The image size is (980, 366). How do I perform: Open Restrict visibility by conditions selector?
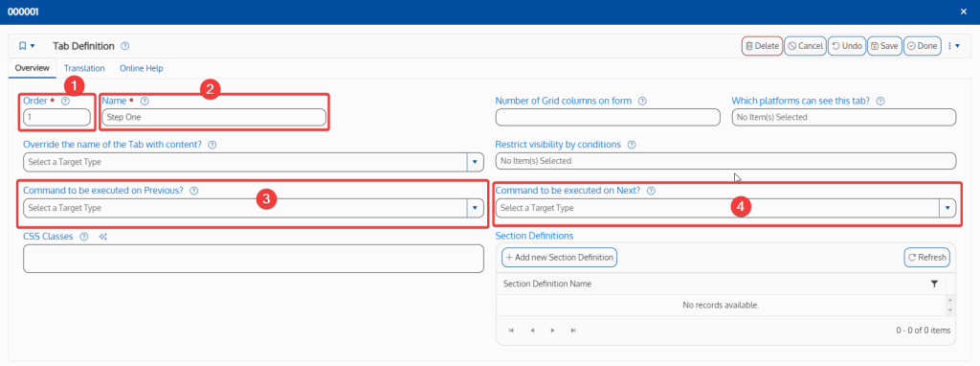coord(725,161)
